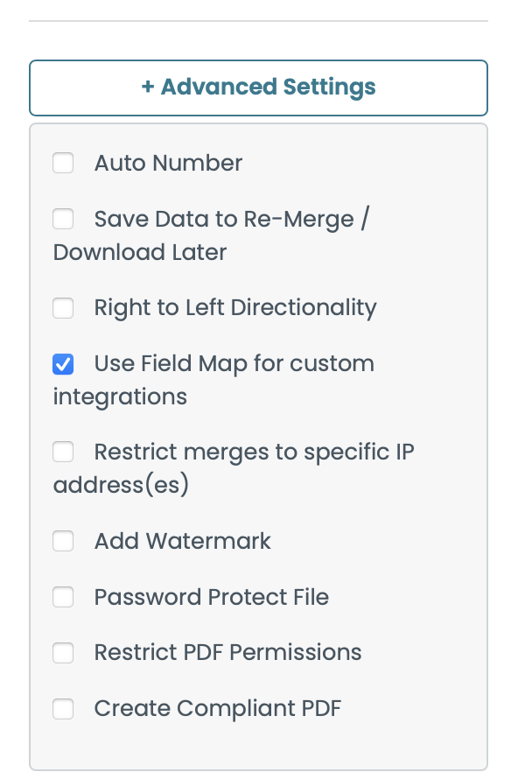Image resolution: width=532 pixels, height=779 pixels.
Task: Select 'Password Protect File' label text
Action: (211, 597)
